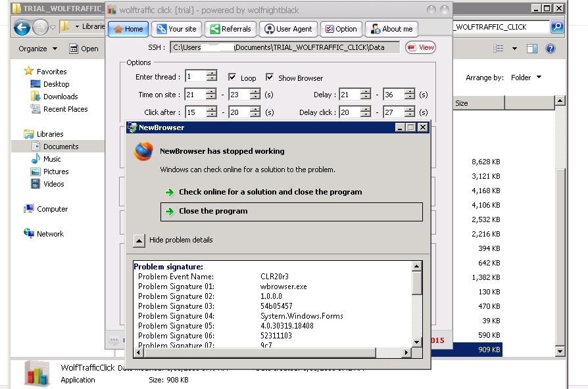Open Explorer recent locations dropdown arrow
The height and width of the screenshot is (389, 588).
(x=53, y=27)
